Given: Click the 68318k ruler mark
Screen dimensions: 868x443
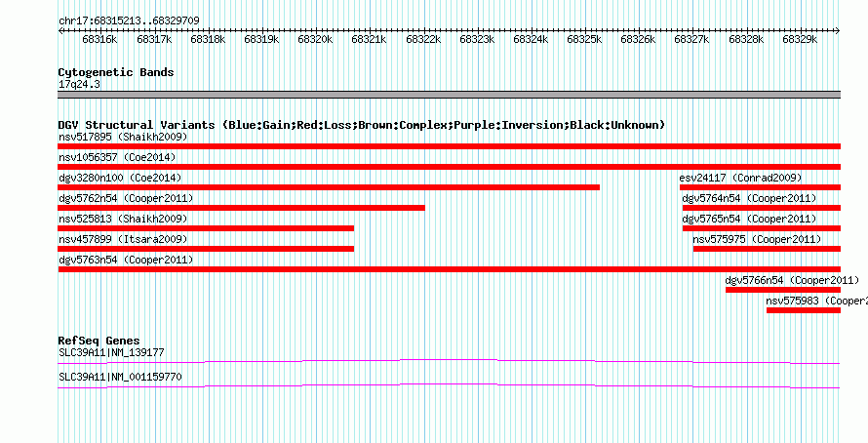Looking at the screenshot, I should coord(208,40).
